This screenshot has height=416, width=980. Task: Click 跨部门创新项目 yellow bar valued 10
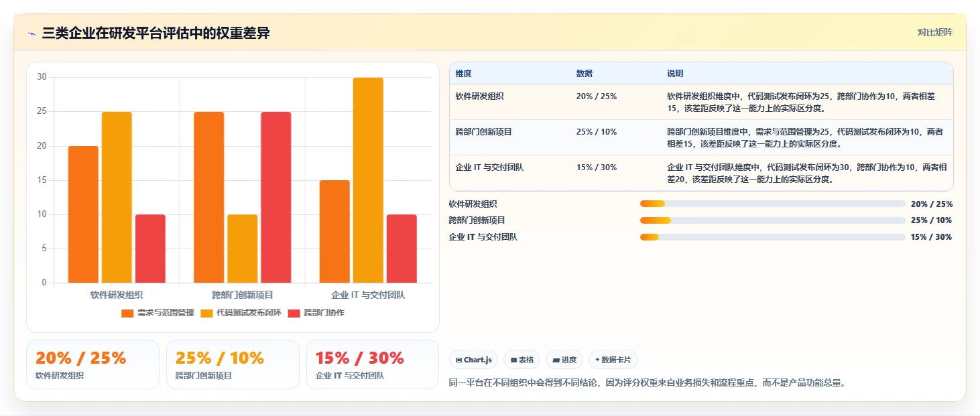click(x=243, y=249)
